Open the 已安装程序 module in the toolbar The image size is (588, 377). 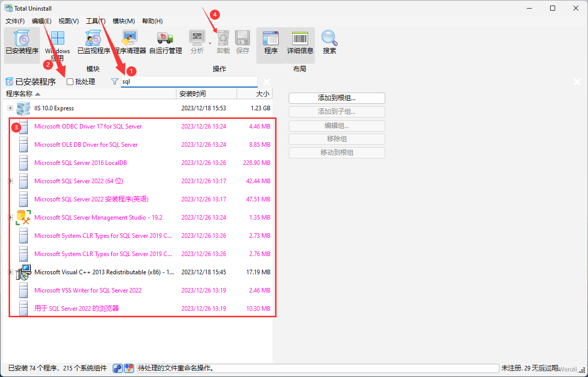22,45
